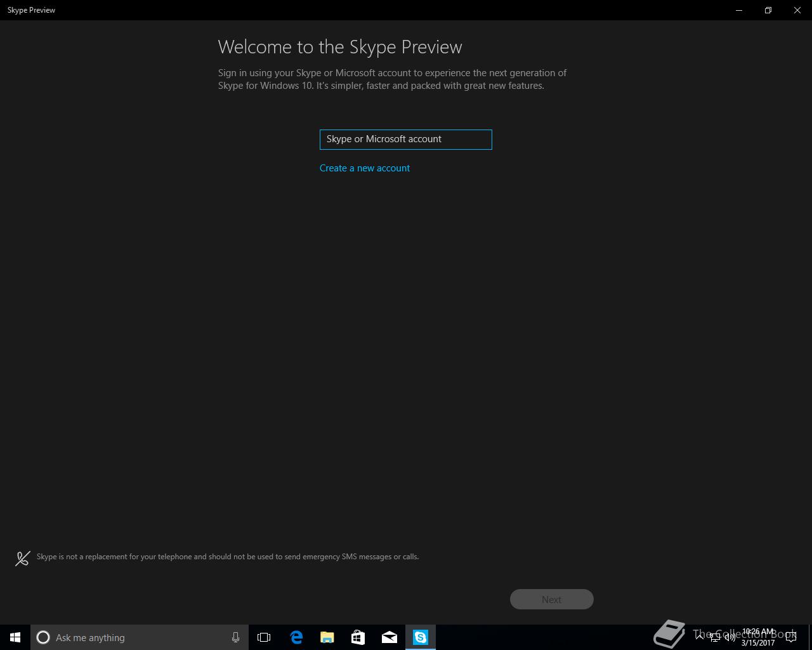This screenshot has width=812, height=650.
Task: Click the Skype or Microsoft account field
Action: tap(405, 140)
